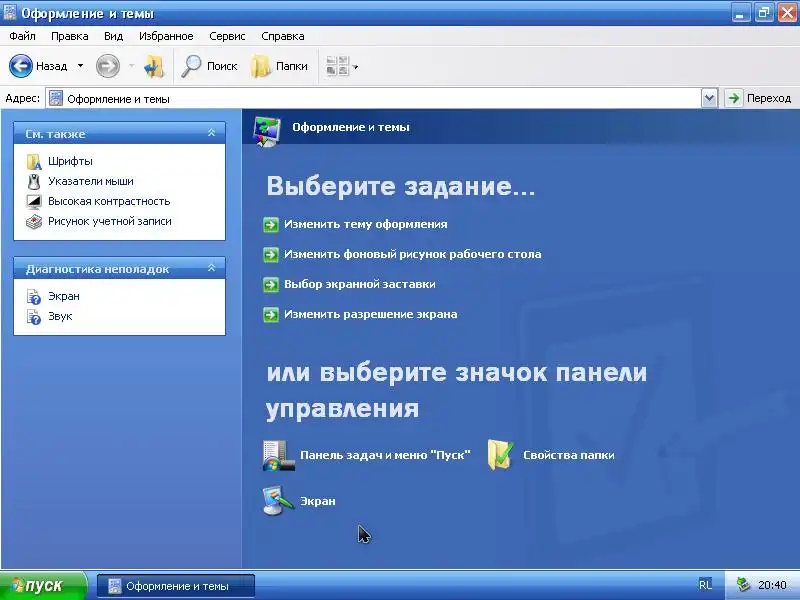Screen dimensions: 800x600
Task: Collapse the Диагностика неполадок panel
Action: pos(211,268)
